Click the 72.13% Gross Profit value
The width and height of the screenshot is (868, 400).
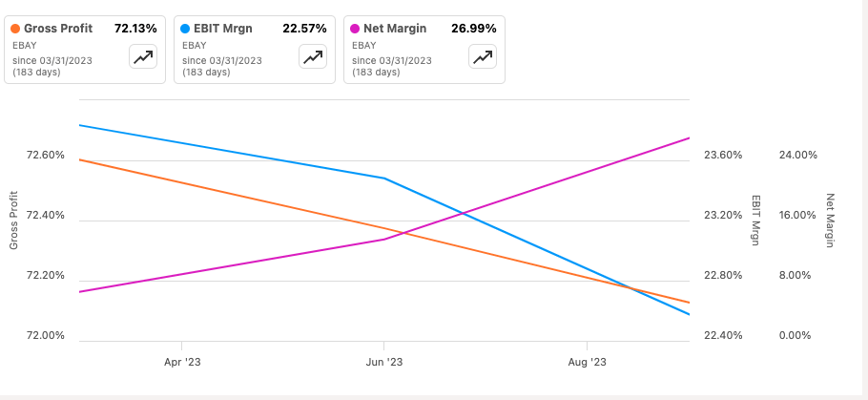[134, 29]
